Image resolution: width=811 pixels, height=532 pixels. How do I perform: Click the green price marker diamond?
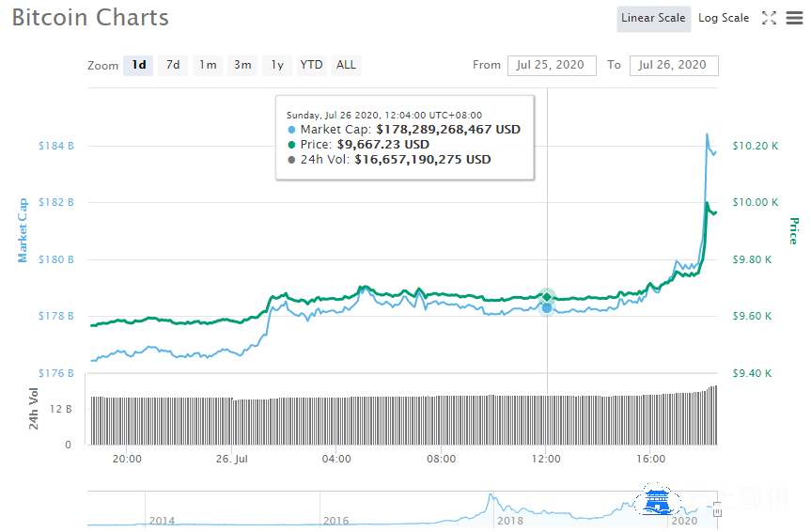tap(547, 296)
